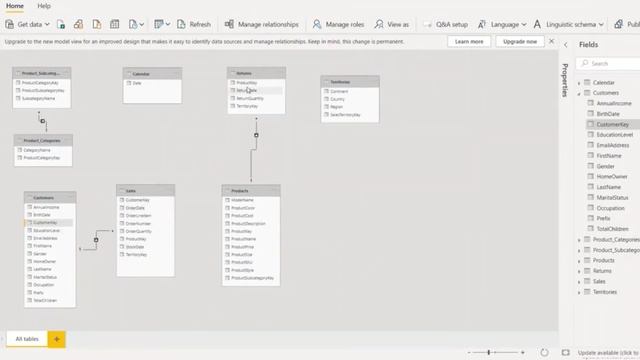Click the SQL Server source icon
The width and height of the screenshot is (640, 360).
[97, 24]
